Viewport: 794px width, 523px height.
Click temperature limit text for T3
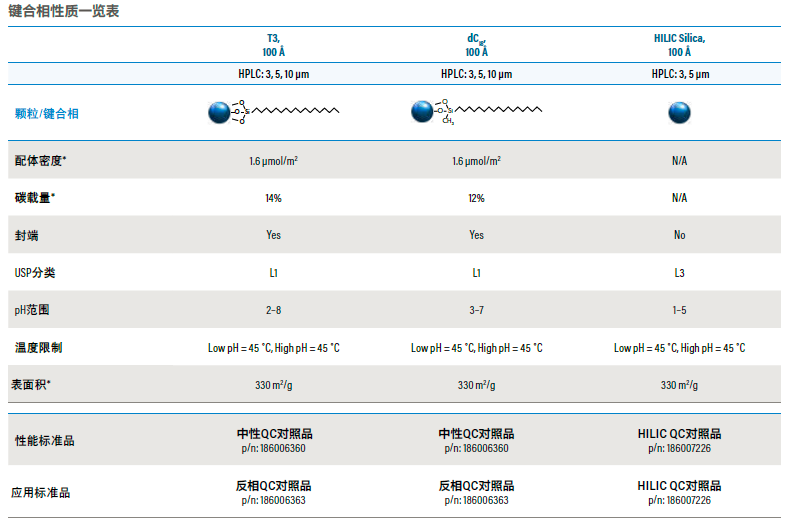point(273,348)
